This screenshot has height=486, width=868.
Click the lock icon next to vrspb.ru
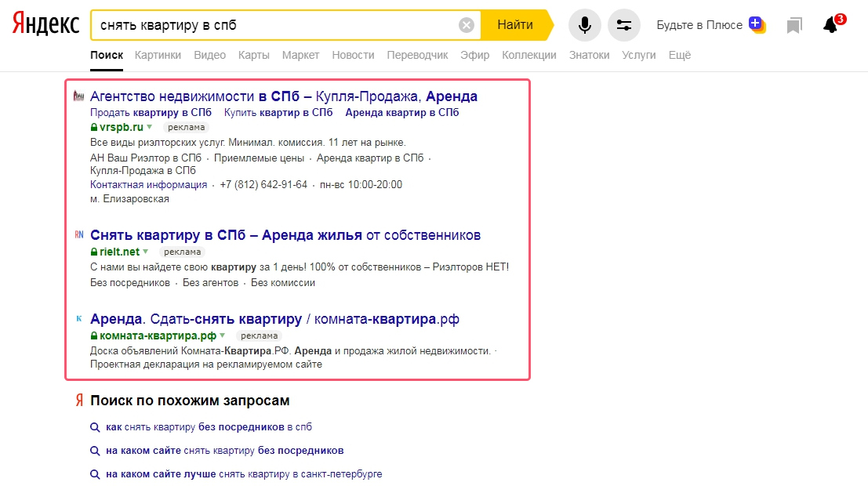click(x=93, y=127)
